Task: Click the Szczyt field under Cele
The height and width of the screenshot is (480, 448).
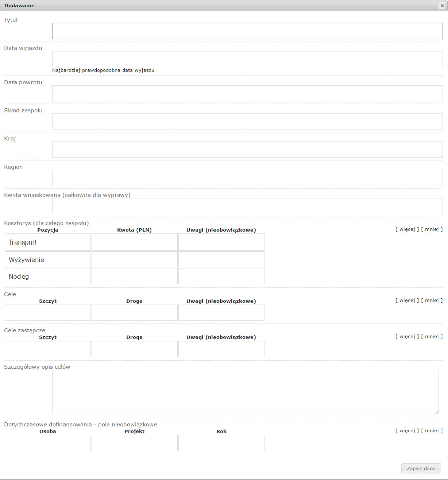Action: tap(48, 313)
